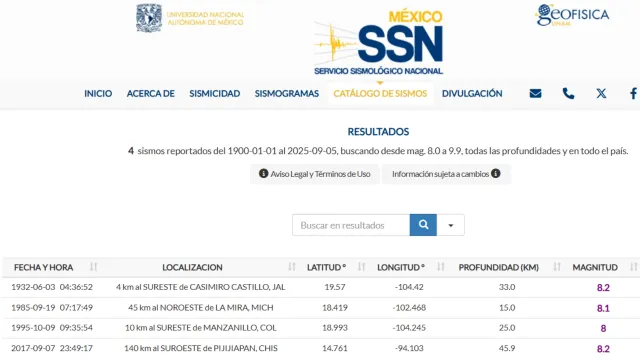The width and height of the screenshot is (640, 360).
Task: Click Aviso Legal y Términos de Uso
Action: pos(315,174)
